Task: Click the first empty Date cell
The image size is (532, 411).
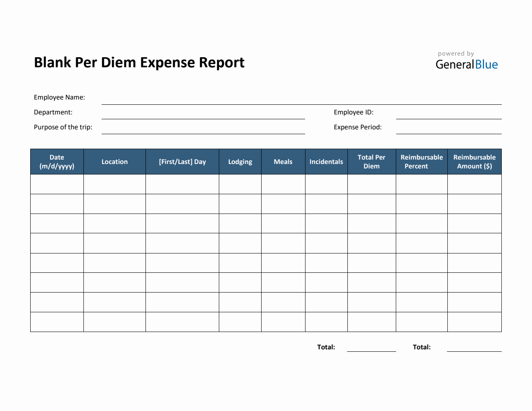Action: coord(56,184)
